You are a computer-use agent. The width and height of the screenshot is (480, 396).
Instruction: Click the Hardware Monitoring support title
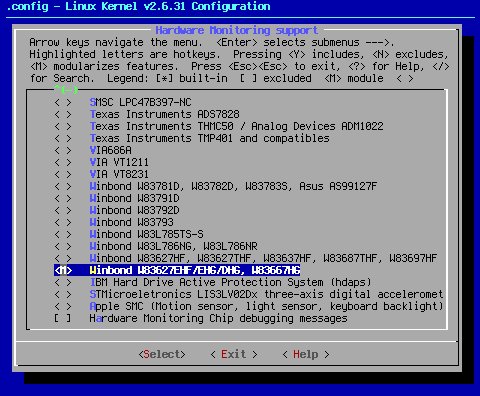pos(237,30)
